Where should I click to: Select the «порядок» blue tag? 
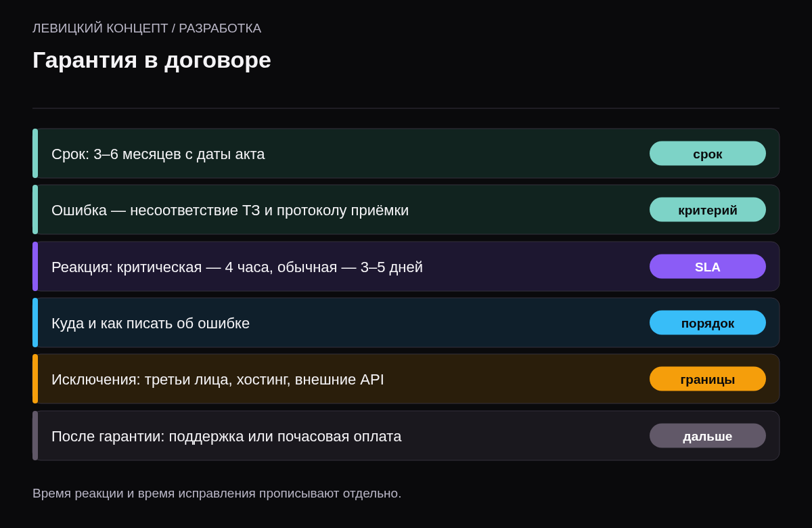pyautogui.click(x=708, y=323)
